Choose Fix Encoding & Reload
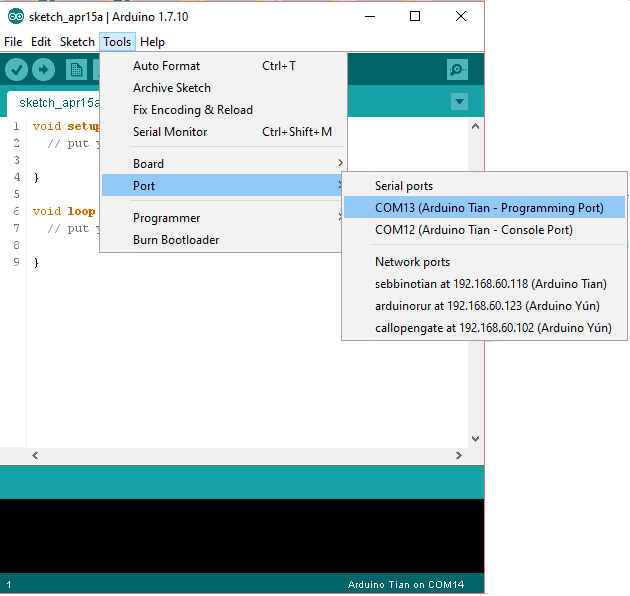The width and height of the screenshot is (630, 596). (193, 110)
